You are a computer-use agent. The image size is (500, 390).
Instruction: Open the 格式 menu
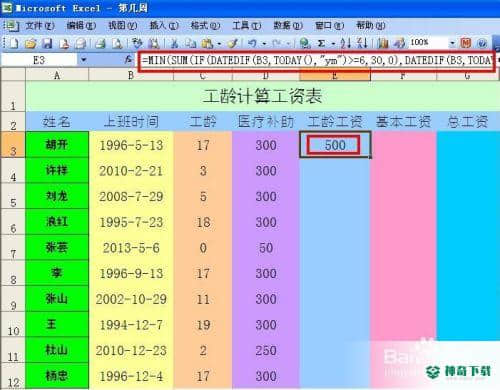click(205, 25)
